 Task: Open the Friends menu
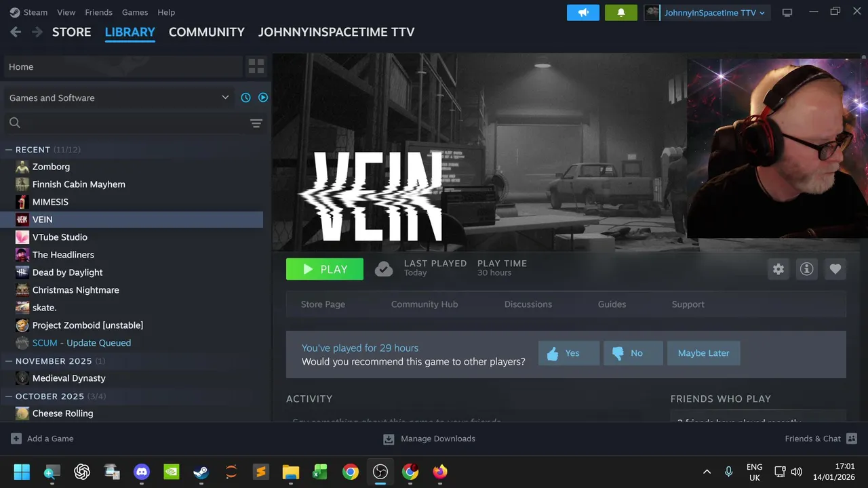coord(99,12)
